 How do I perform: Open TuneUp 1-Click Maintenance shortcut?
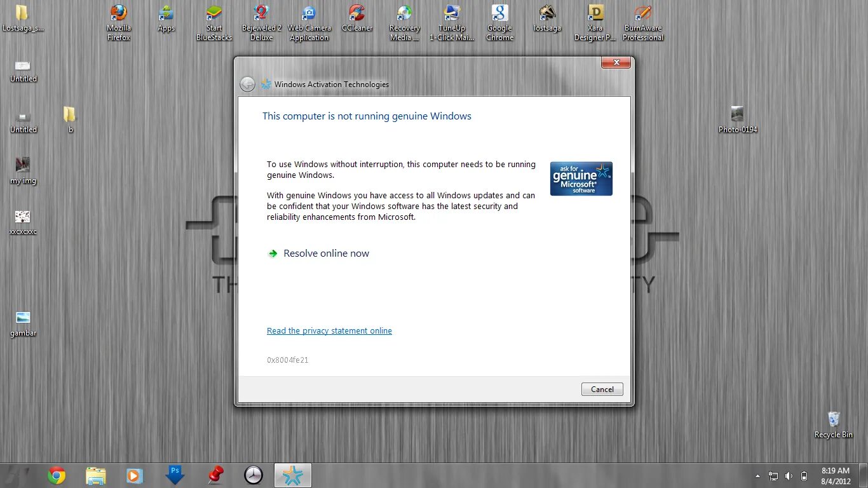[x=452, y=23]
